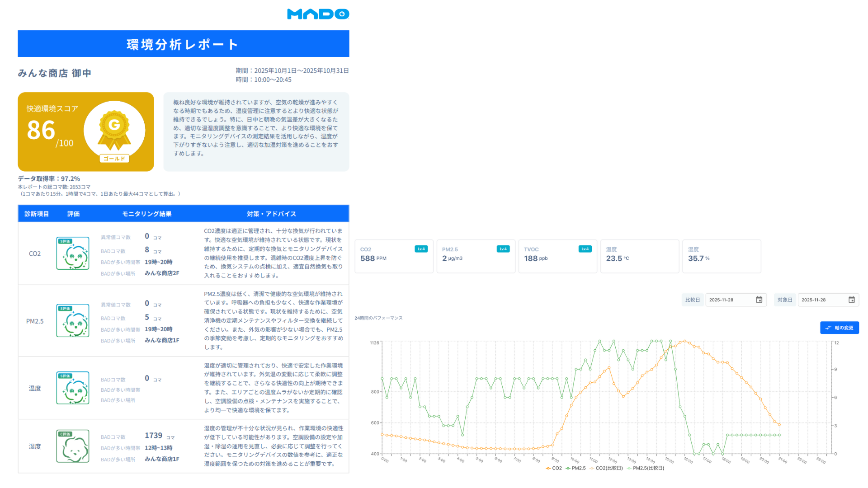The width and height of the screenshot is (868, 488).
Task: Click the MADO logo
Action: pos(318,14)
